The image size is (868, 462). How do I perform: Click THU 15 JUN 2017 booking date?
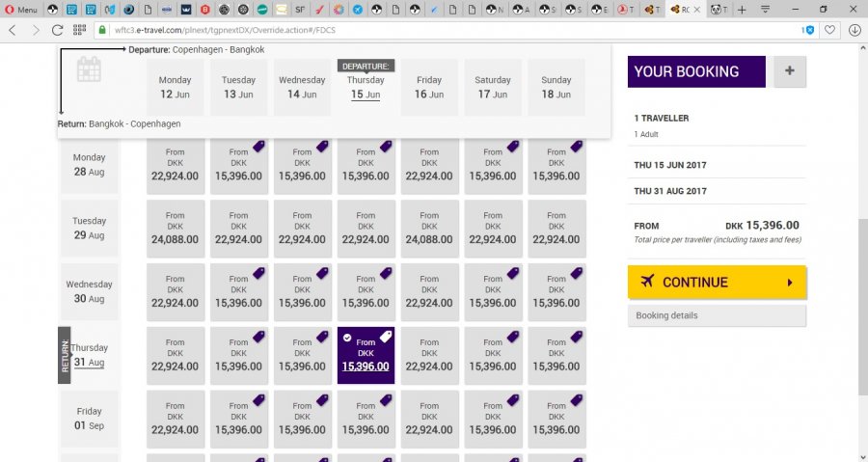coord(670,165)
